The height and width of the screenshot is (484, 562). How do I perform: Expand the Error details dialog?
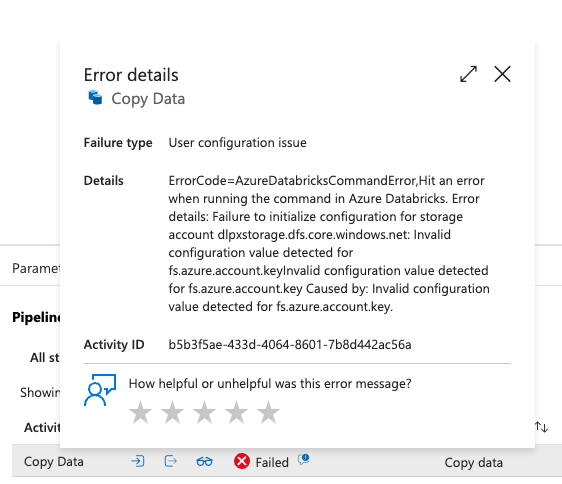468,74
